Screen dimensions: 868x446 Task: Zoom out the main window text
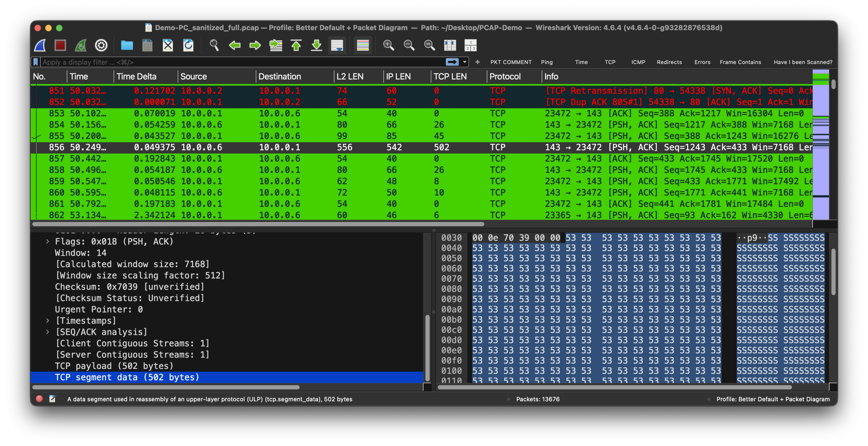point(409,45)
